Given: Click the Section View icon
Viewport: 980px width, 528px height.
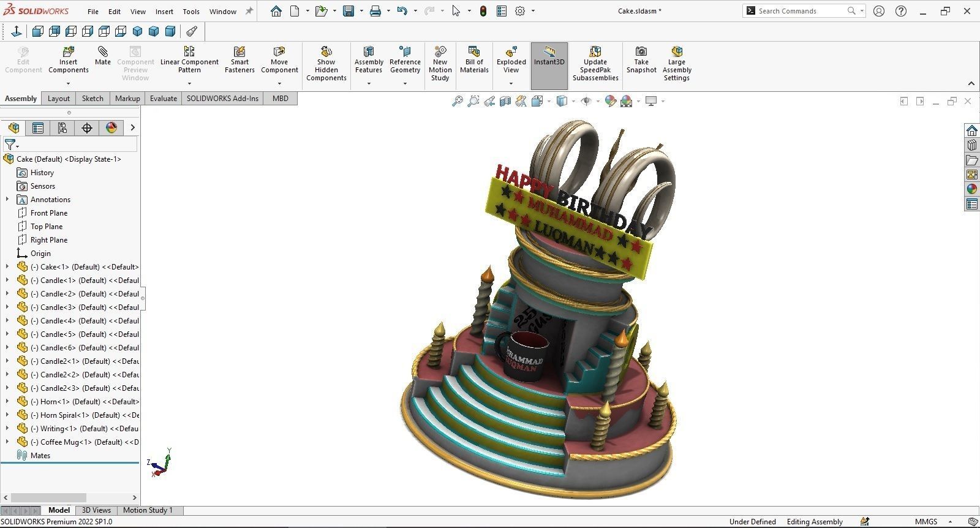Looking at the screenshot, I should click(505, 101).
